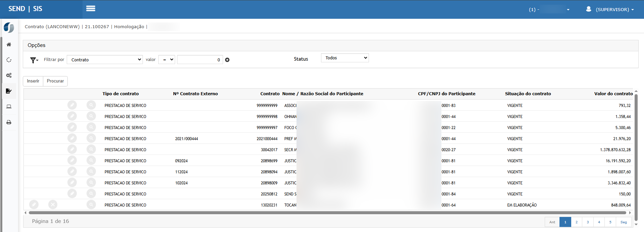The image size is (644, 232).
Task: Open the contract signing icon in sidebar
Action: click(x=9, y=91)
